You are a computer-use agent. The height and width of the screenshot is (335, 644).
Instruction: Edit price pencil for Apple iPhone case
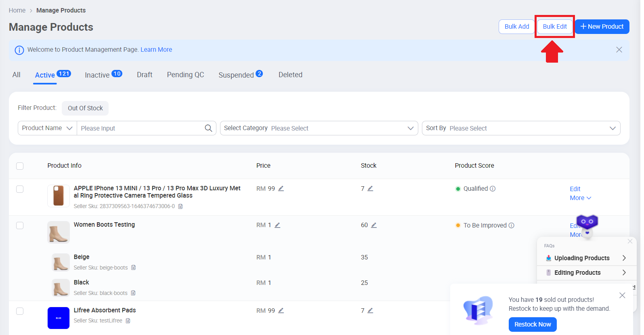281,189
